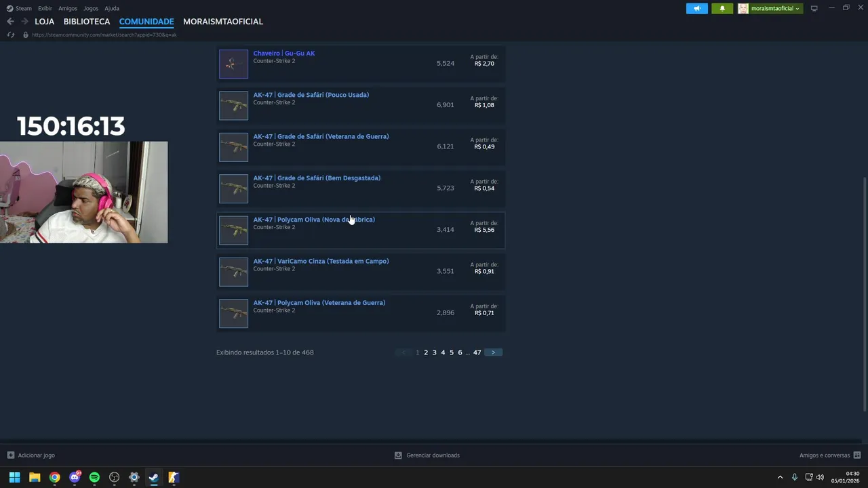
Task: Click the R$ 2,70 price
Action: 484,64
